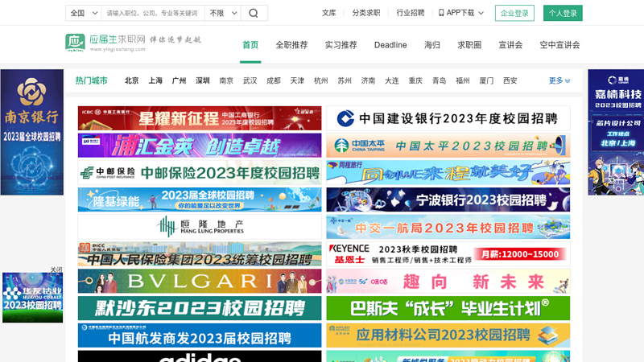Select the 空中宣讲会 tab

point(559,45)
